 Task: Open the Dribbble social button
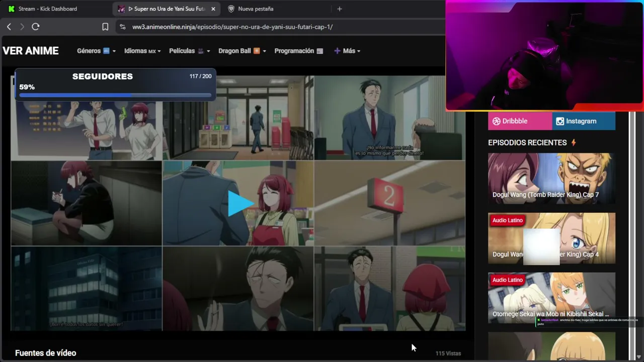click(x=520, y=121)
